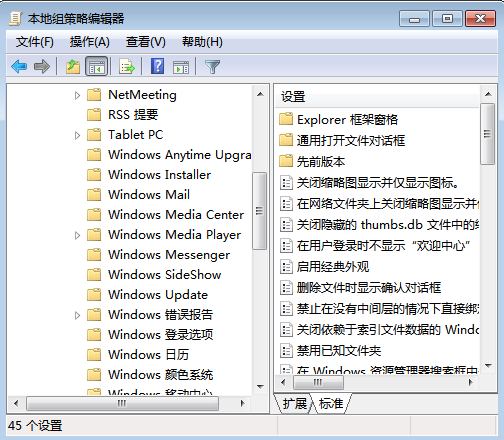Select the Windows Update folder
504x440 pixels.
[x=158, y=295]
